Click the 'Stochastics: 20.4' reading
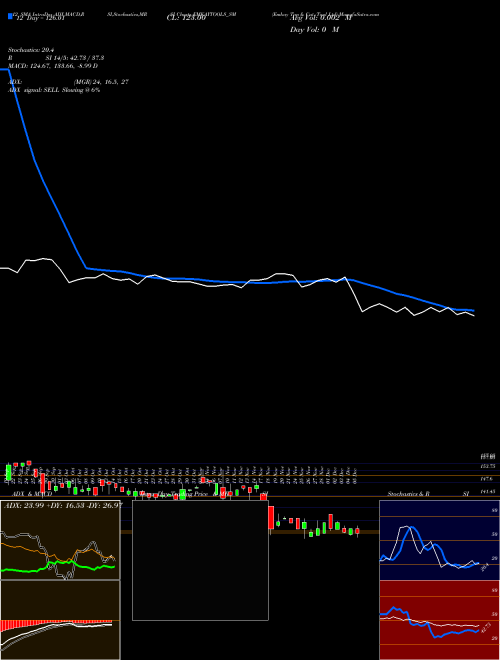This screenshot has width=500, height=660. pos(31,50)
